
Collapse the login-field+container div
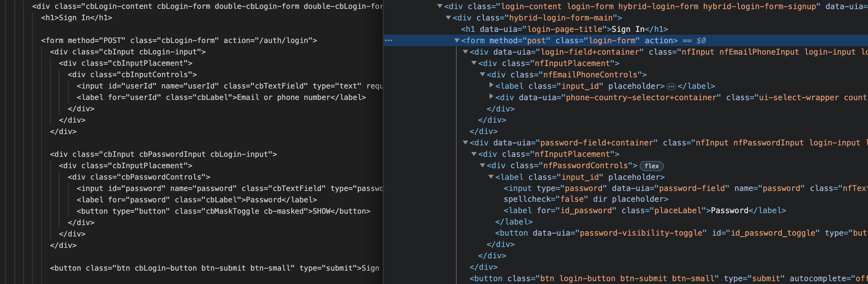click(x=465, y=52)
